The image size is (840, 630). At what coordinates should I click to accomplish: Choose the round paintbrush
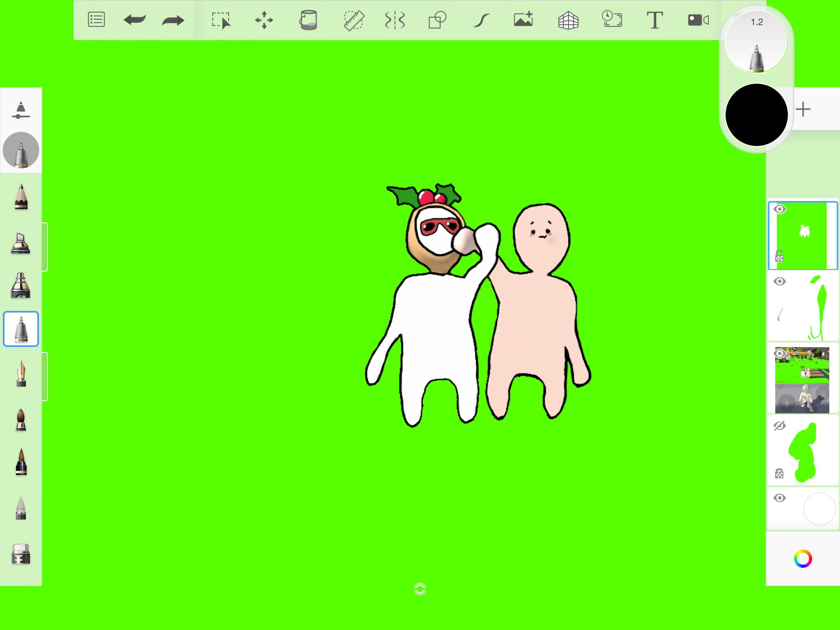click(x=21, y=420)
